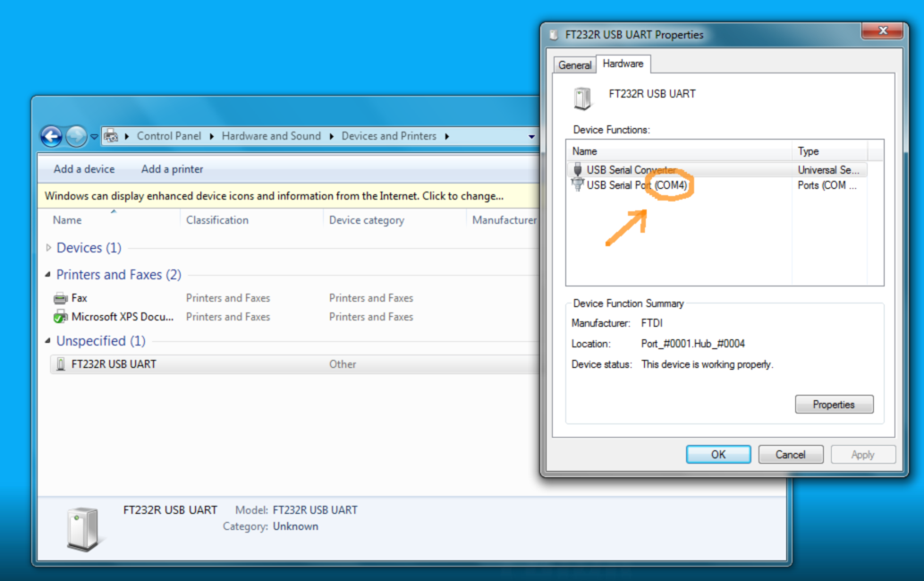The height and width of the screenshot is (581, 924).
Task: Click the Type header in Device Functions
Action: click(x=808, y=151)
